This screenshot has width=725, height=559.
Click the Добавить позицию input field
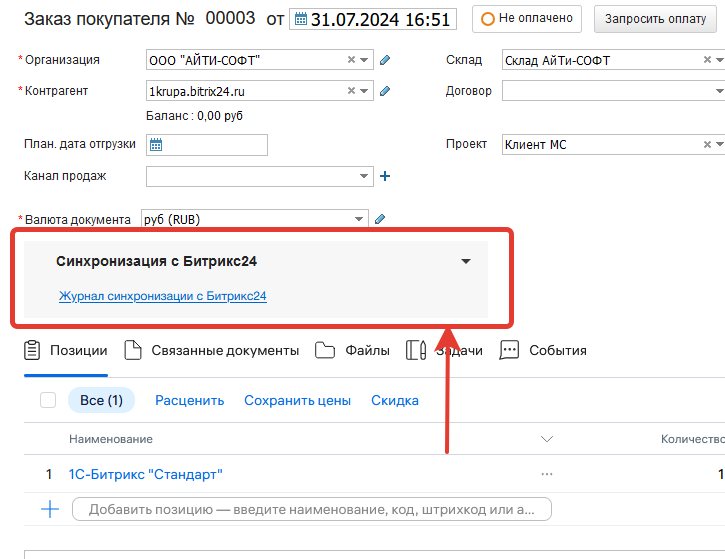tap(311, 509)
